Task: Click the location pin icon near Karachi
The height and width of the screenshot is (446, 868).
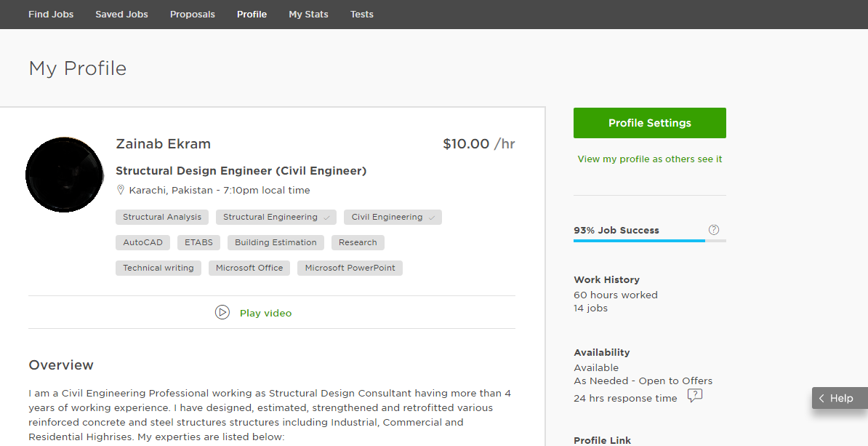Action: click(121, 190)
